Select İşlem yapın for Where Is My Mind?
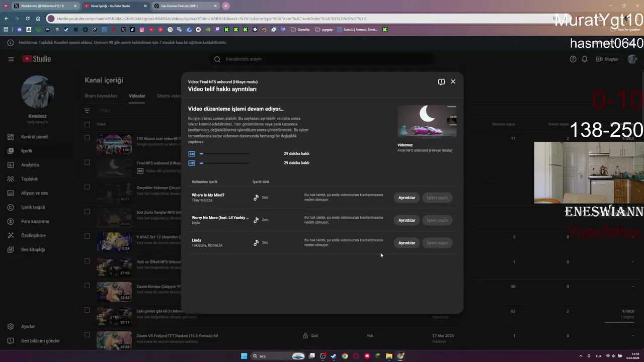 (x=437, y=198)
